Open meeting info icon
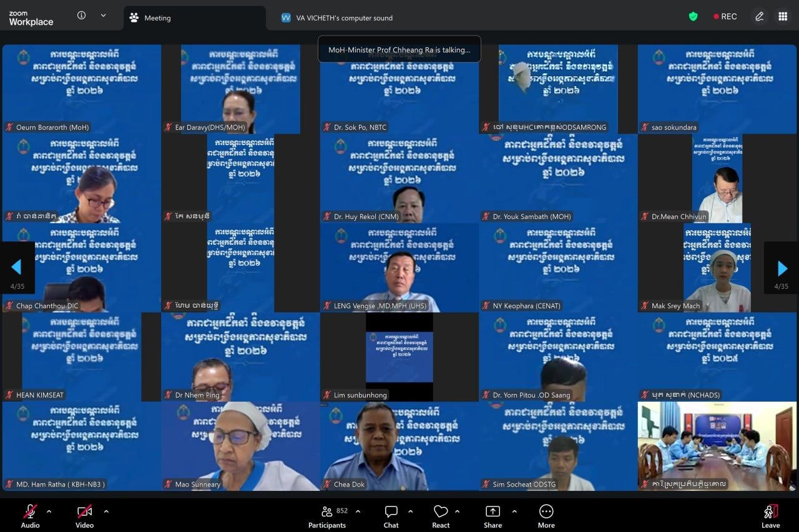The width and height of the screenshot is (799, 532). point(81,16)
